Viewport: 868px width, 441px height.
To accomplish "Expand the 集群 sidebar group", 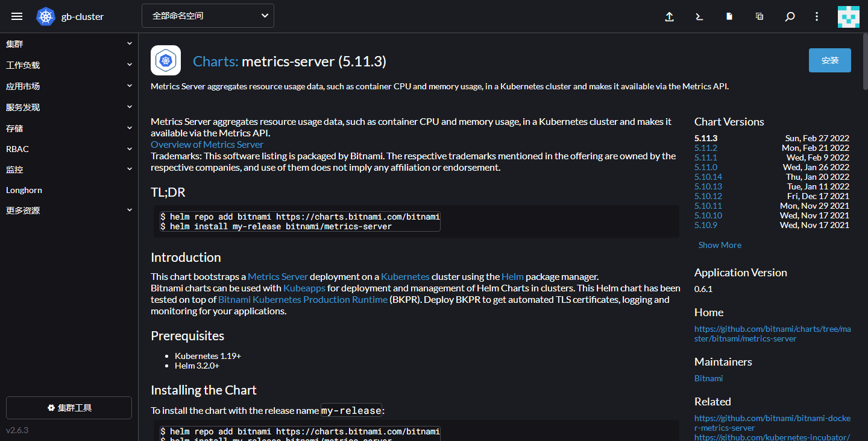I will [69, 44].
